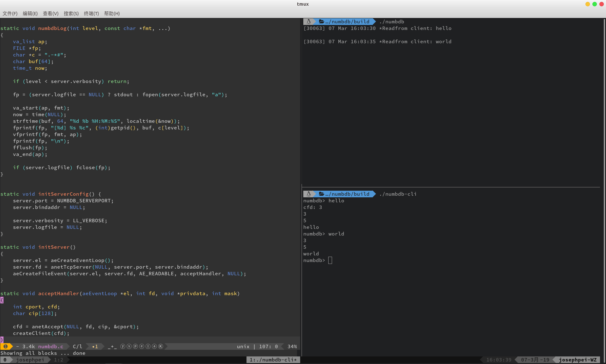This screenshot has height=364, width=606.
Task: Click the 3.4k file size in the modeline
Action: (x=29, y=347)
